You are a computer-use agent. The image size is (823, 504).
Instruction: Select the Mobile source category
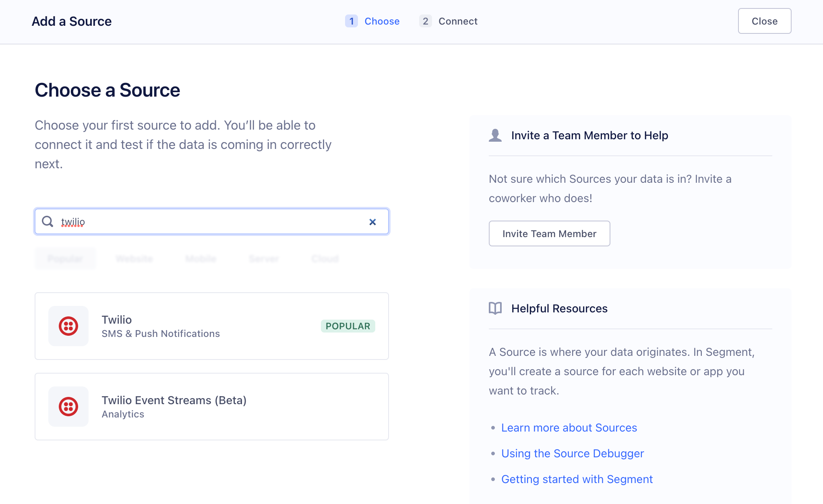tap(201, 258)
